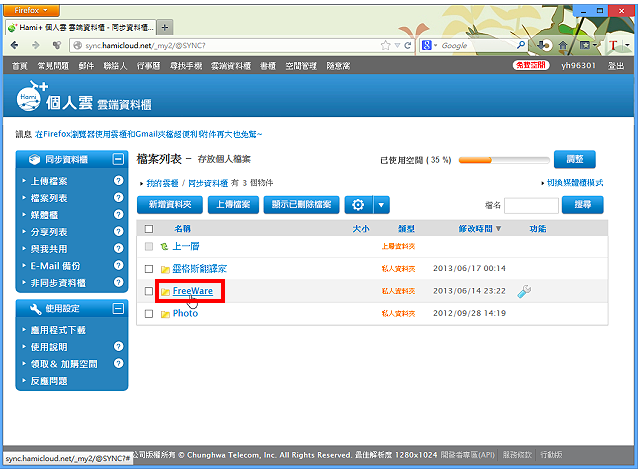The height and width of the screenshot is (474, 642).
Task: Click the Firefox back arrow
Action: click(x=14, y=45)
